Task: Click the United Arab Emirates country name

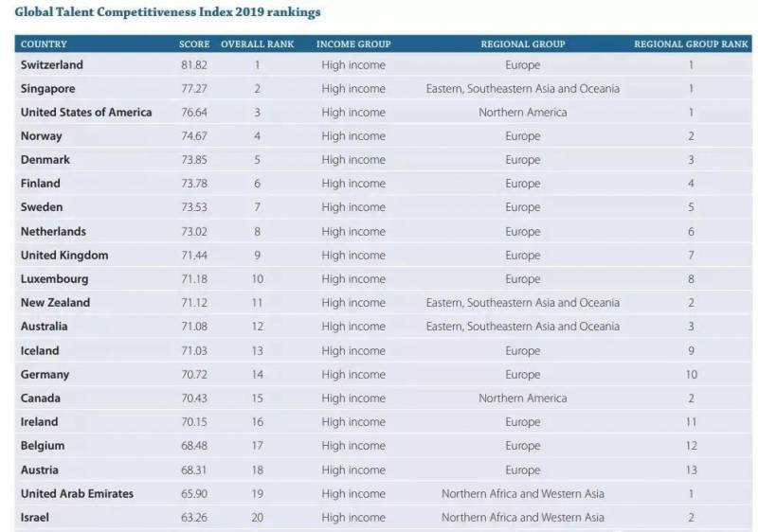Action: [77, 494]
